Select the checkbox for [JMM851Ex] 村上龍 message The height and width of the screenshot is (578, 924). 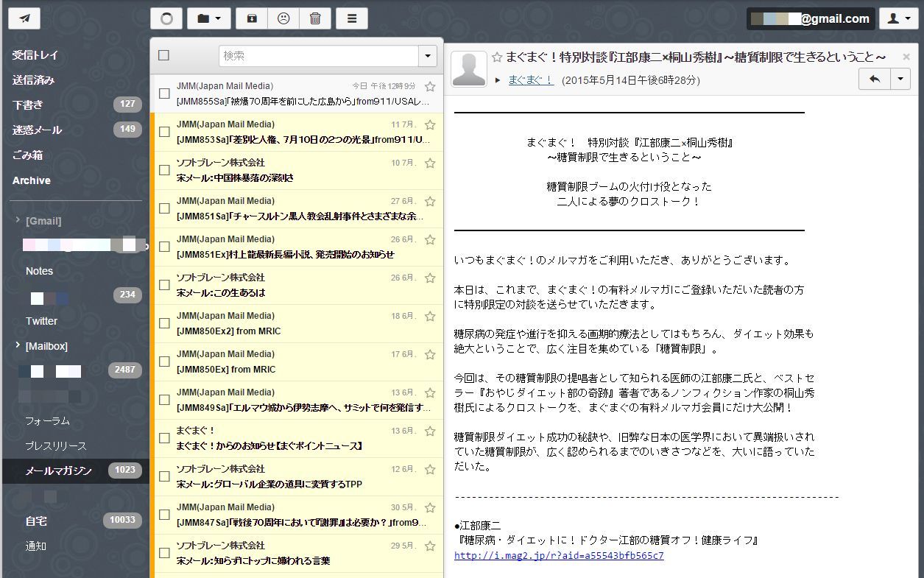point(164,247)
